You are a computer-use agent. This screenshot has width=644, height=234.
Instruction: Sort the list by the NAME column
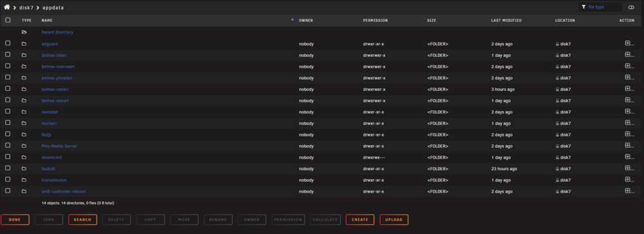[47, 20]
